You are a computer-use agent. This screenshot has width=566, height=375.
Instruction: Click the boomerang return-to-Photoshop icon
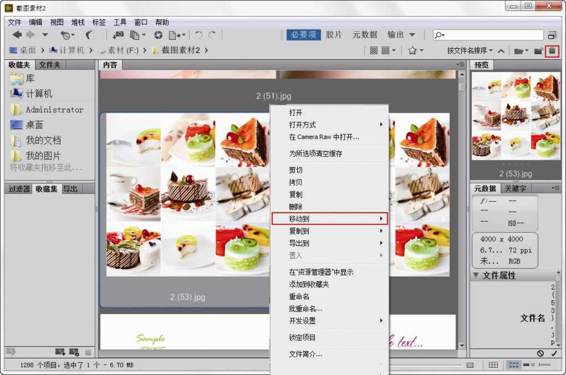(89, 35)
